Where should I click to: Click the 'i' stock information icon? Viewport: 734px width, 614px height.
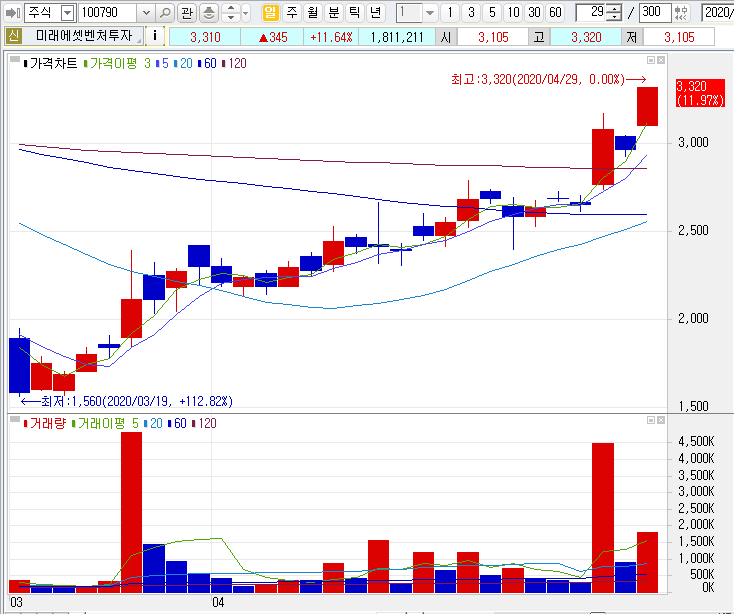154,36
